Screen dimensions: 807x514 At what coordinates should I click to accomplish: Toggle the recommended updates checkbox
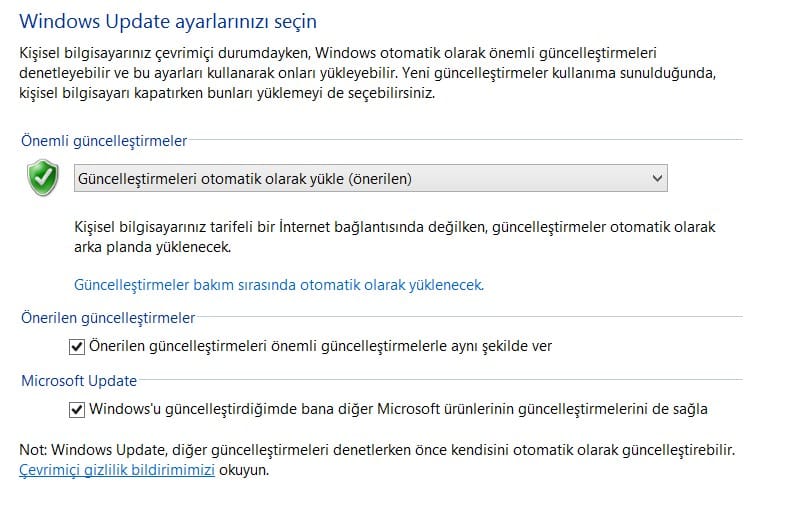tap(77, 346)
